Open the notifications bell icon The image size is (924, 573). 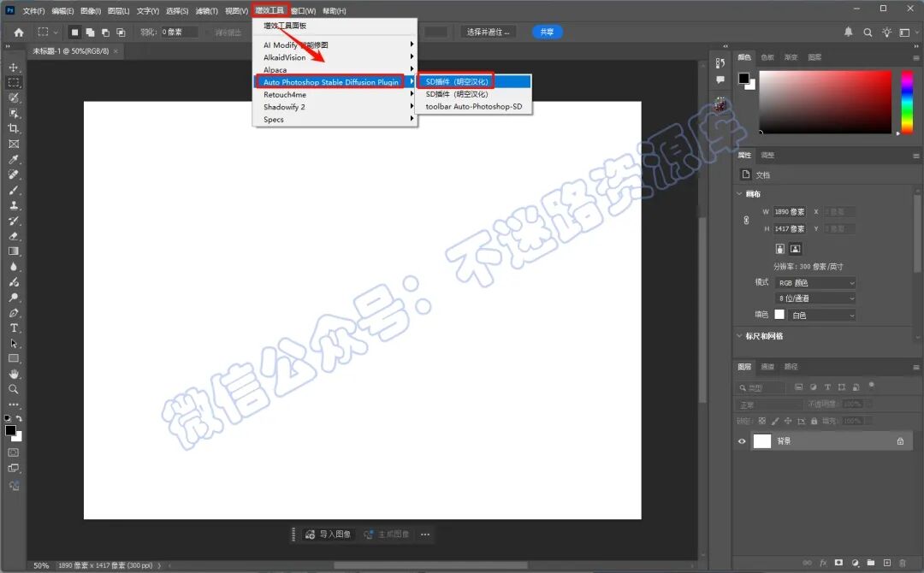[x=849, y=32]
